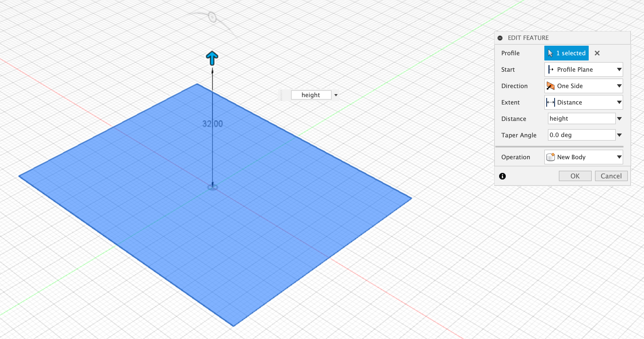Click the Distance input field in the dialog
The width and height of the screenshot is (644, 339).
(x=582, y=118)
